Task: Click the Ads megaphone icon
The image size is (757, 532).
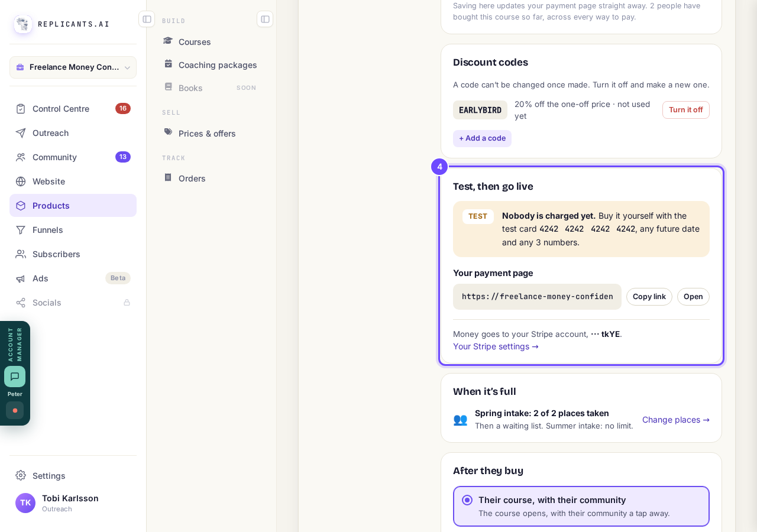Action: coord(21,278)
